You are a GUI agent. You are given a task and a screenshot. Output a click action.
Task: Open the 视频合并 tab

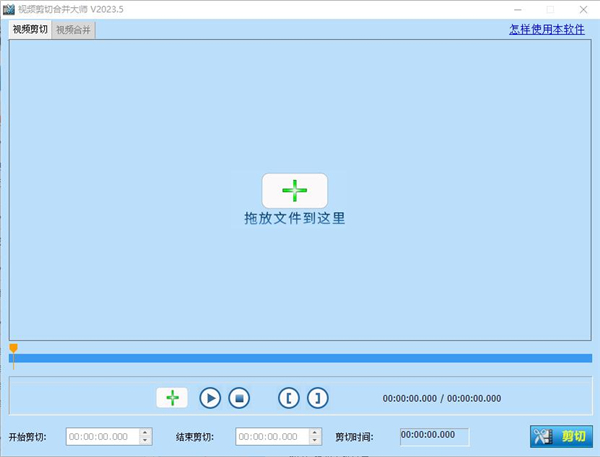[73, 30]
